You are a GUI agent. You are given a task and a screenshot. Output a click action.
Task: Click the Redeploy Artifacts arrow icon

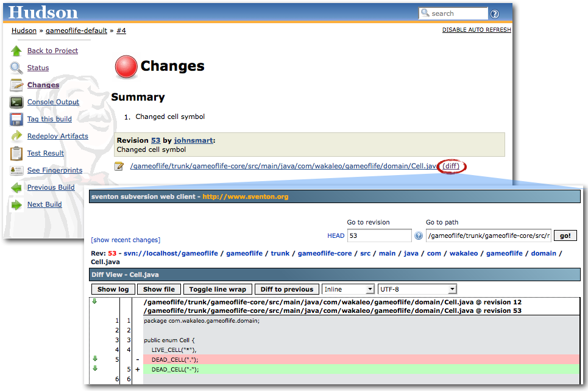point(16,136)
